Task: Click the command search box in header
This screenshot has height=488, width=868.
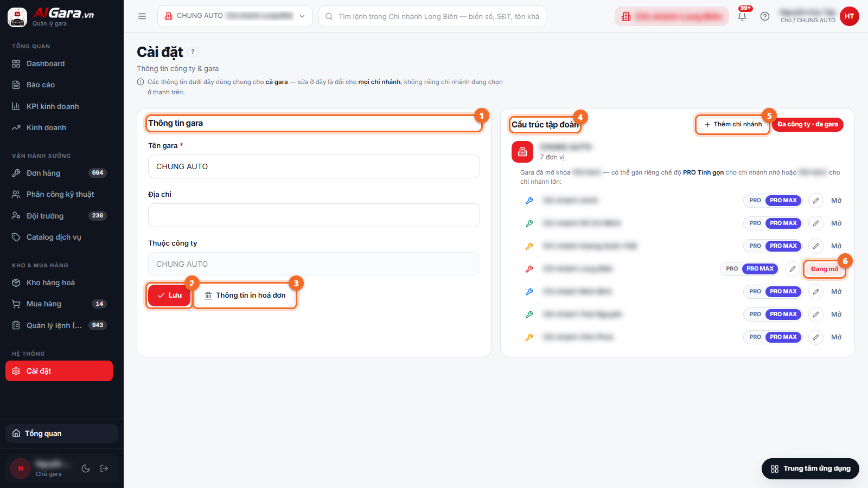Action: click(432, 16)
